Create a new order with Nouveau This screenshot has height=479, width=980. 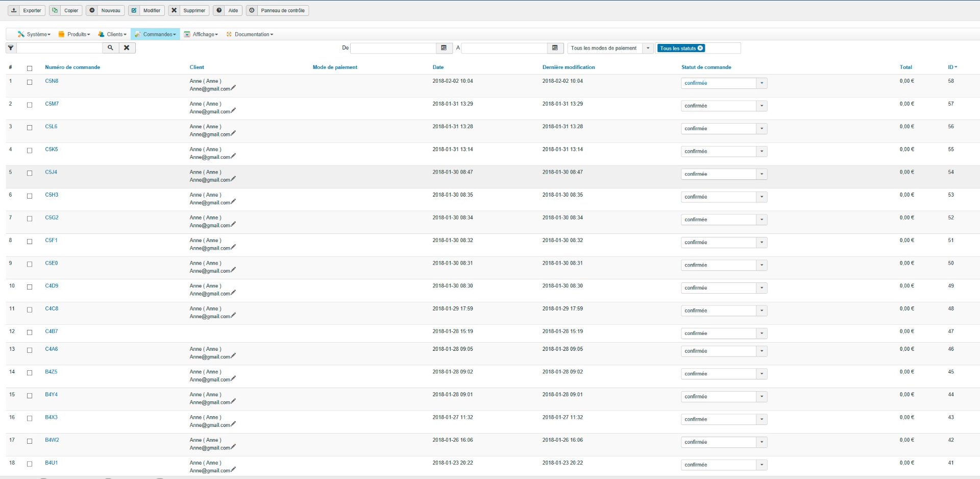point(105,10)
